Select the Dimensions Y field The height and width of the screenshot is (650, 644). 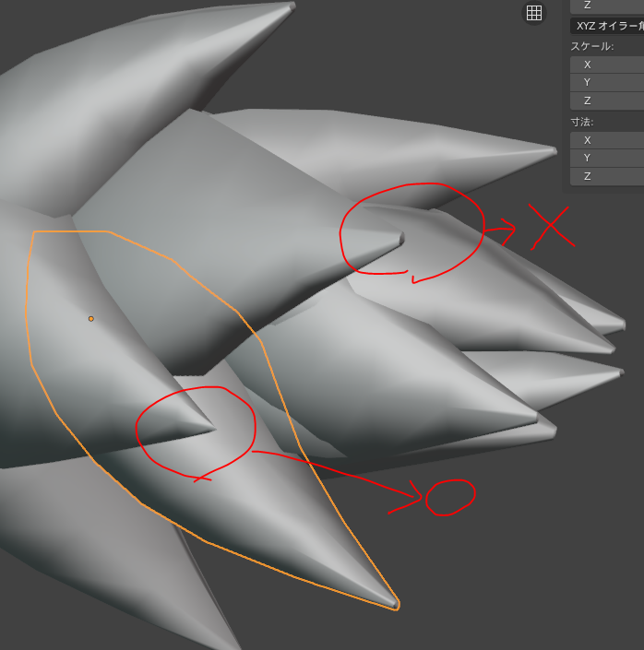click(x=607, y=158)
